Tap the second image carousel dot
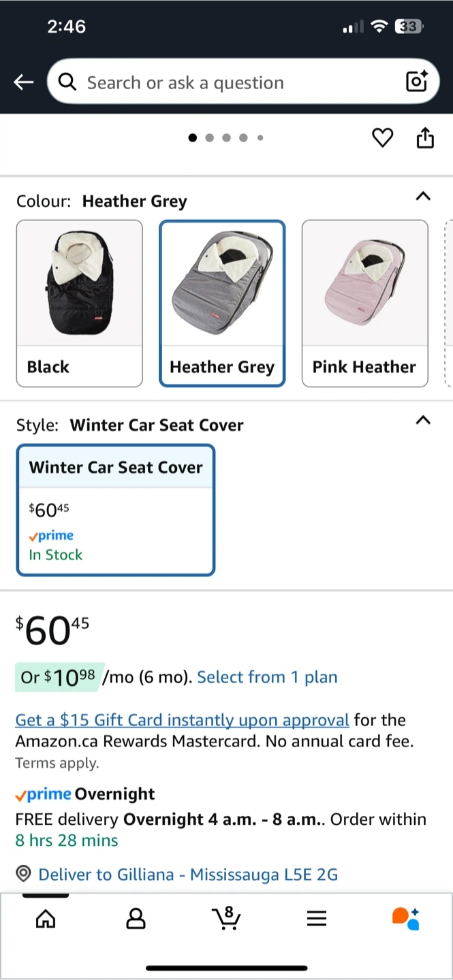 pos(209,138)
